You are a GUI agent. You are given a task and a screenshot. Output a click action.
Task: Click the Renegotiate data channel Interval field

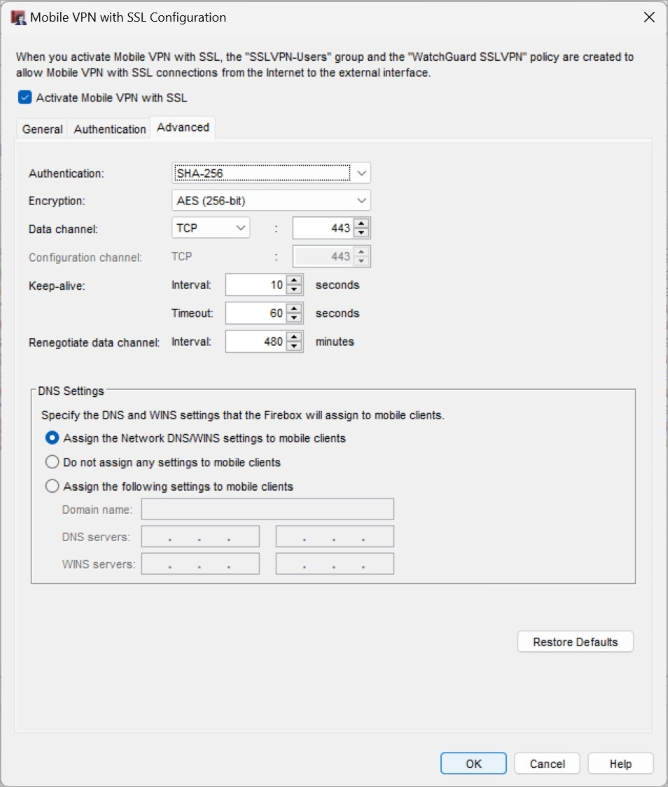256,342
